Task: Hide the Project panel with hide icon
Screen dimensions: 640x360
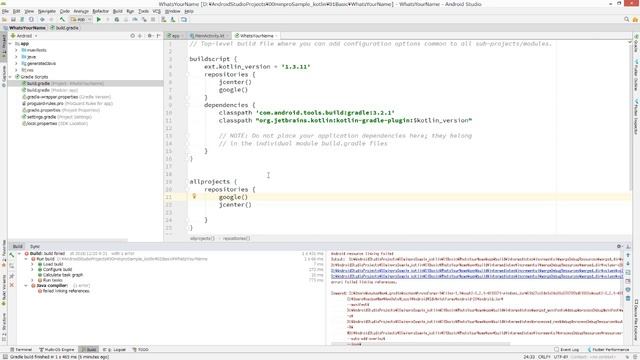Action: 158,36
